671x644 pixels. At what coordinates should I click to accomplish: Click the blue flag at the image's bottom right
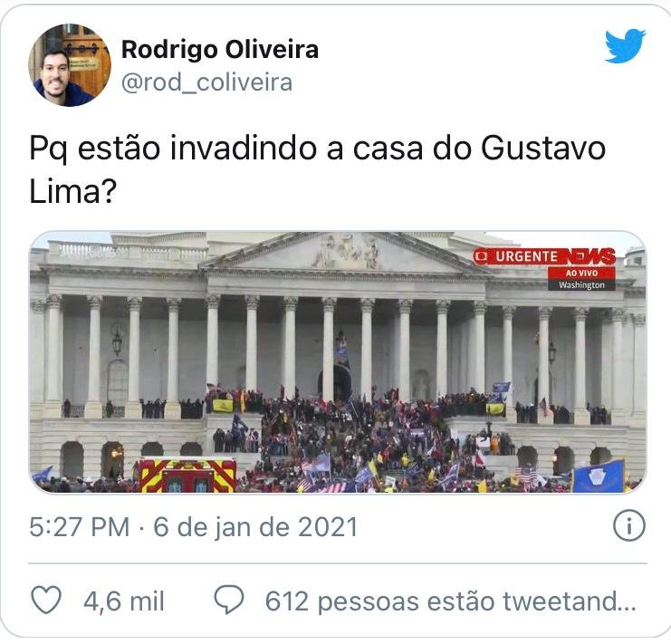[599, 476]
